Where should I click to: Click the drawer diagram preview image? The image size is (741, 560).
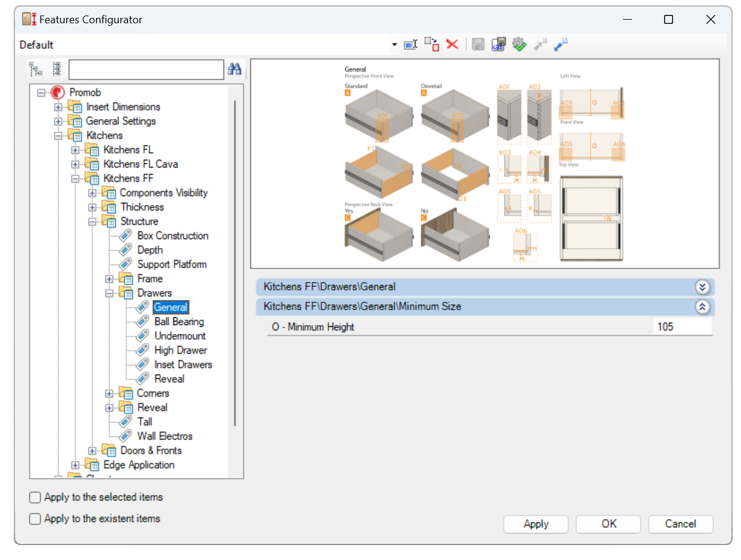485,163
